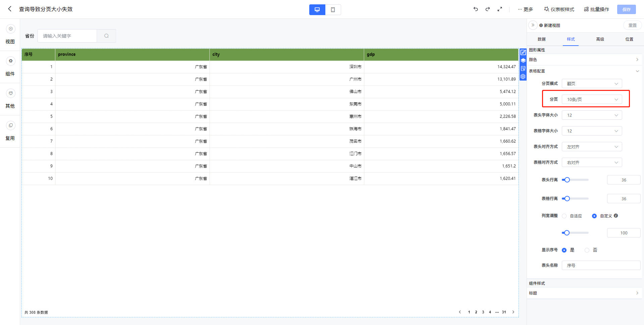The height and width of the screenshot is (325, 644).
Task: Expand the 颜色 section
Action: (584, 60)
